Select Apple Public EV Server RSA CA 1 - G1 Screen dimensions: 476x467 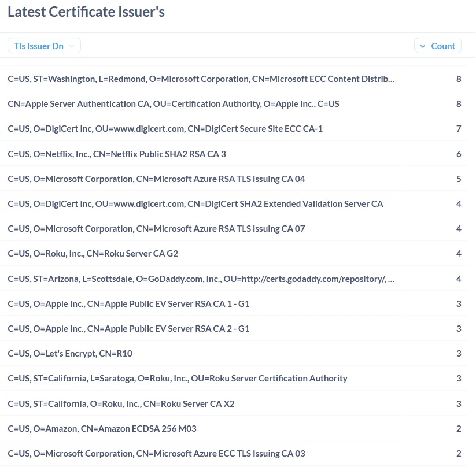(234, 303)
